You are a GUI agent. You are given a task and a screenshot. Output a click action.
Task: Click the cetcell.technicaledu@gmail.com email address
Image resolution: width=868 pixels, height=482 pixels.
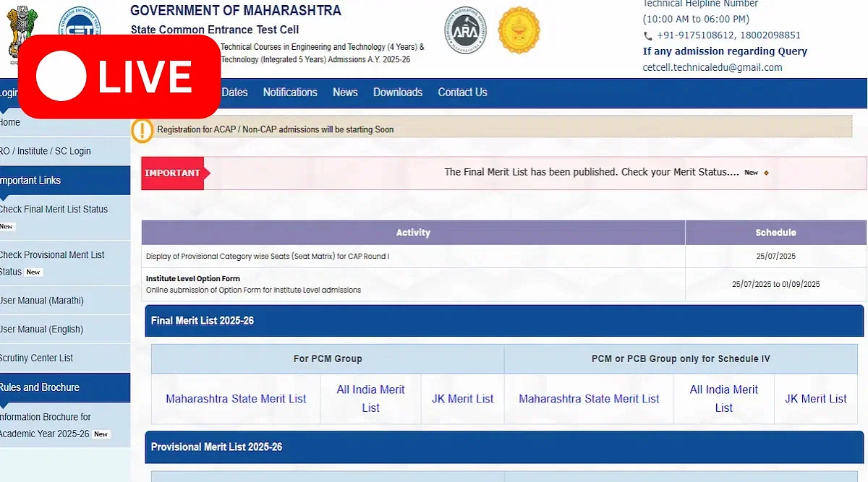click(712, 67)
